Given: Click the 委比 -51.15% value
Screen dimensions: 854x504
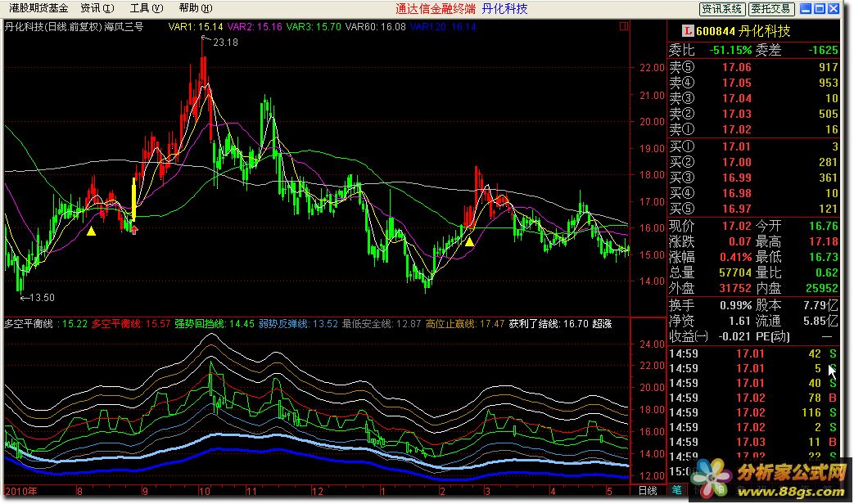Looking at the screenshot, I should pos(730,50).
